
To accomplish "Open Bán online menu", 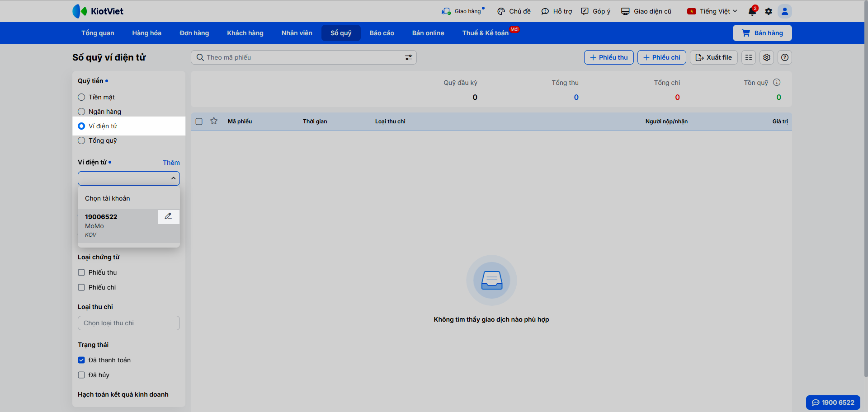I will pyautogui.click(x=428, y=33).
